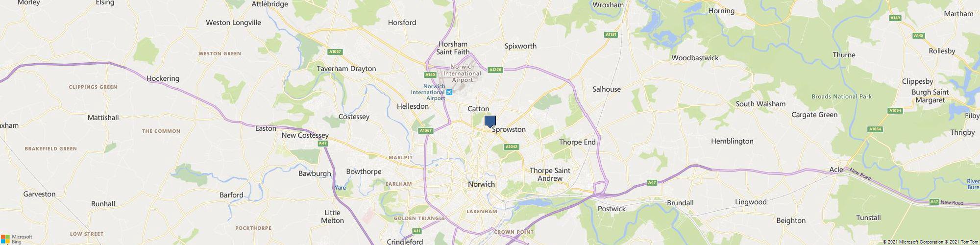Select the Acle town label
This screenshot has width=980, height=245.
[x=836, y=170]
